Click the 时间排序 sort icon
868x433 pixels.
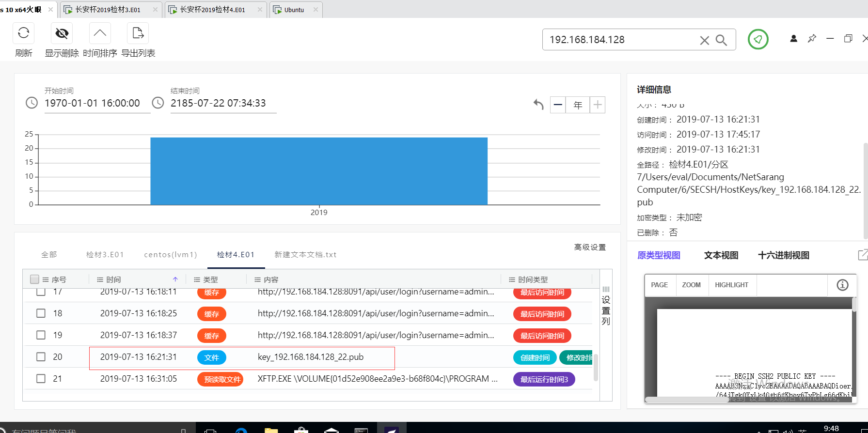[100, 33]
